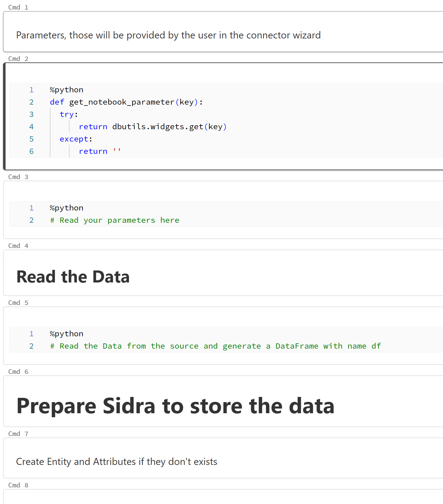The image size is (443, 504).
Task: Click the Cmd 1 cell label
Action: click(x=18, y=7)
